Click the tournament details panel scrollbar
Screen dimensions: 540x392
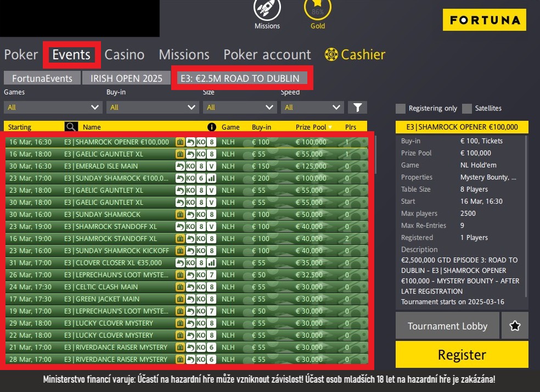526,216
